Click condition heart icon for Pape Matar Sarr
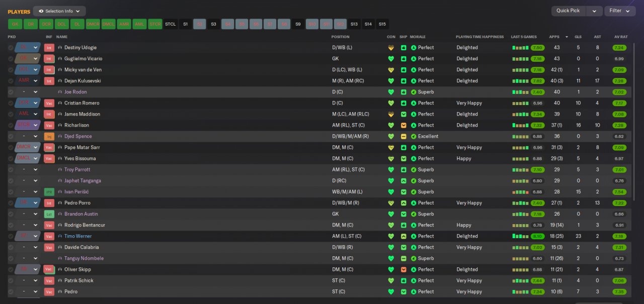Viewport: 644px width, 304px height. click(391, 147)
